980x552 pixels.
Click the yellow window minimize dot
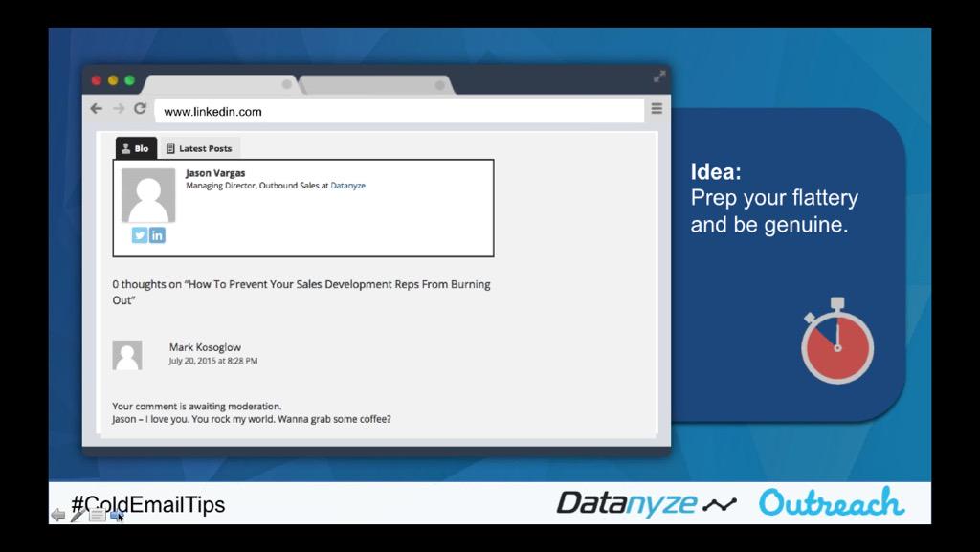point(113,80)
